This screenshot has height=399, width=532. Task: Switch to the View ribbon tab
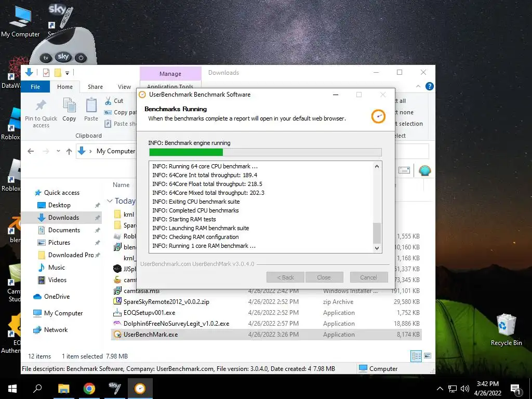[124, 87]
